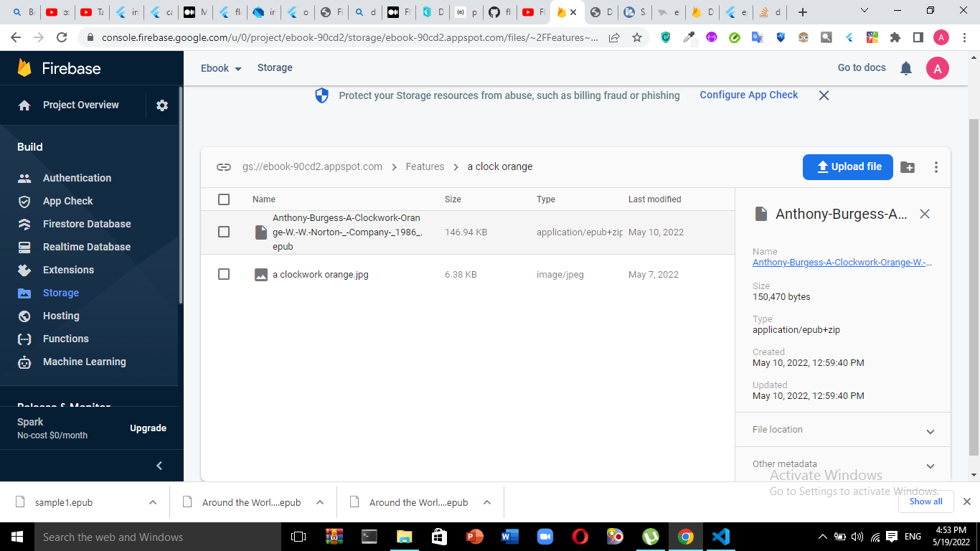
Task: Click the page's vertical scrollbar
Action: 974,287
